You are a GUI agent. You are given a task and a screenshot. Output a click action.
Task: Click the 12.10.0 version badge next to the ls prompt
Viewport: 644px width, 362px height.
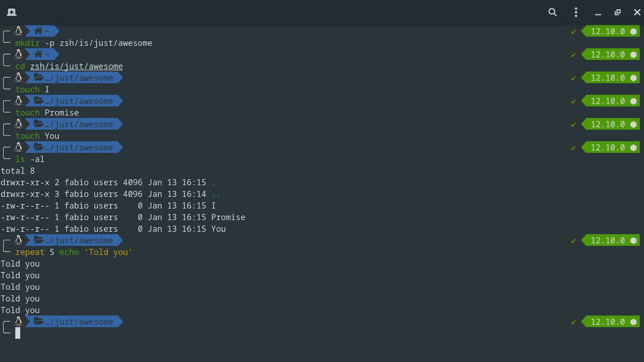pos(608,147)
